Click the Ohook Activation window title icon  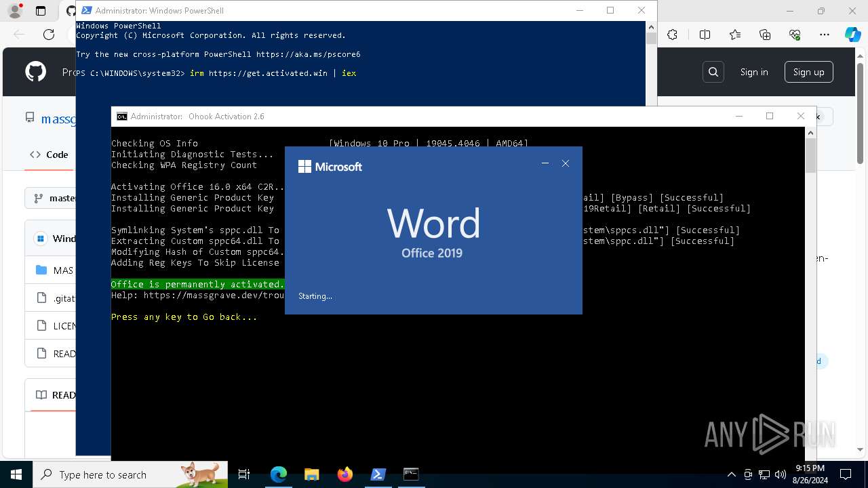click(x=121, y=117)
